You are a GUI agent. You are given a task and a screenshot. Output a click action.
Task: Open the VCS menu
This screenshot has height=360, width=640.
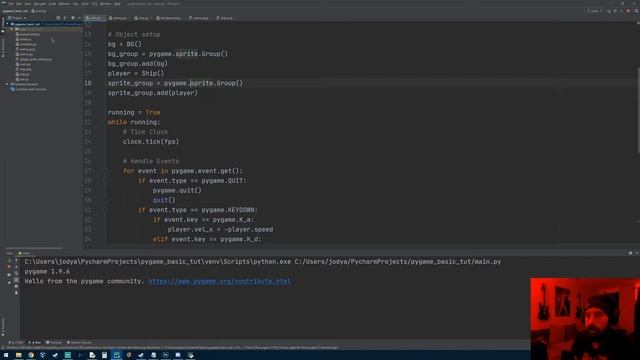[94, 4]
